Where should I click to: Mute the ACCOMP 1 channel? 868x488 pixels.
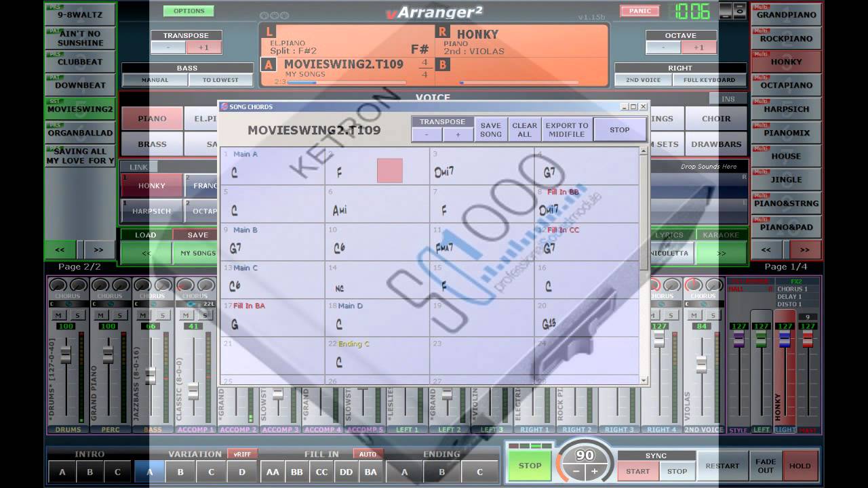click(186, 315)
